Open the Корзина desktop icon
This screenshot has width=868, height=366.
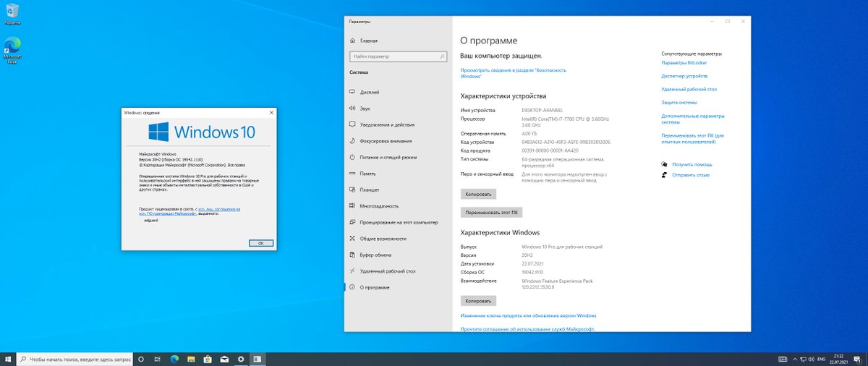point(12,14)
